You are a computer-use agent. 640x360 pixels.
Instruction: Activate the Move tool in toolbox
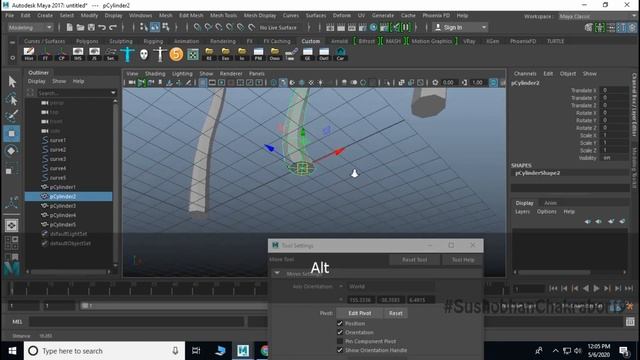[x=12, y=133]
